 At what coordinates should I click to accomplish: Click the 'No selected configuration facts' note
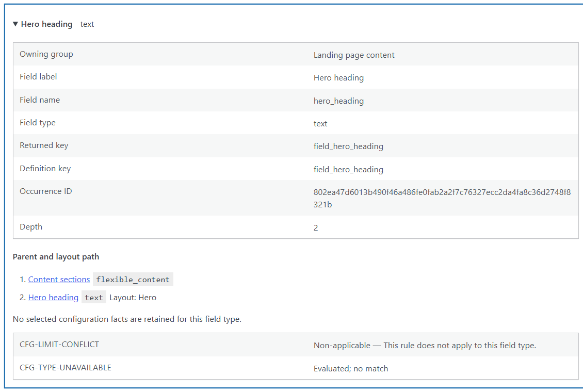(127, 319)
